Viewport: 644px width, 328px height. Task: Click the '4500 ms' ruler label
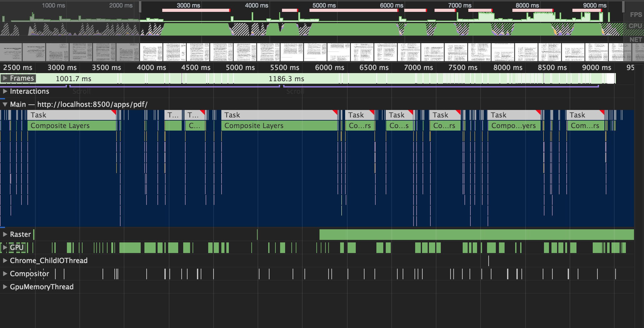(196, 67)
